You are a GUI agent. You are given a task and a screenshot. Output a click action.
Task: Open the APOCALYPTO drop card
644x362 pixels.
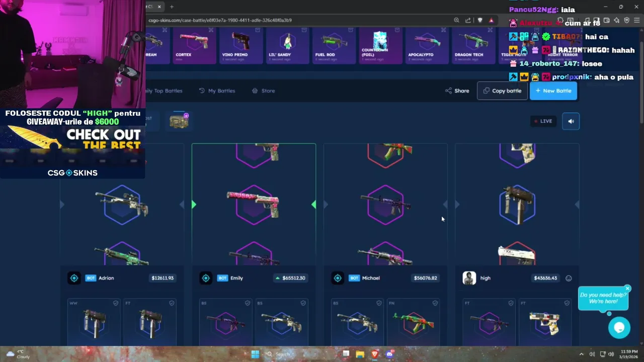coord(427,46)
